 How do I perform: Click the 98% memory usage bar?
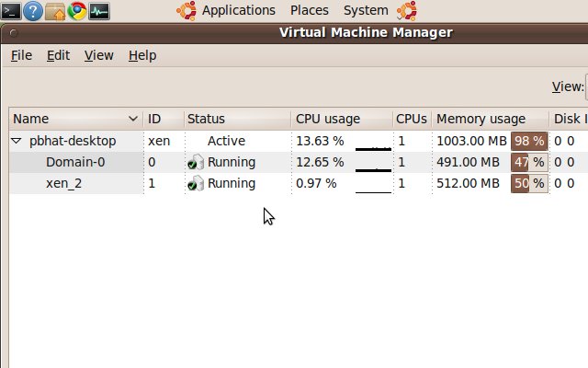(529, 141)
